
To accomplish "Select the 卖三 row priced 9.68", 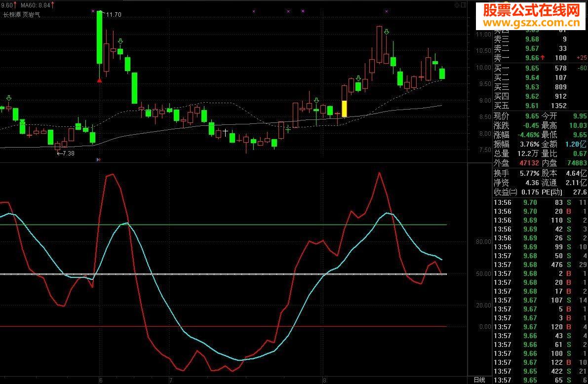I will [x=540, y=39].
